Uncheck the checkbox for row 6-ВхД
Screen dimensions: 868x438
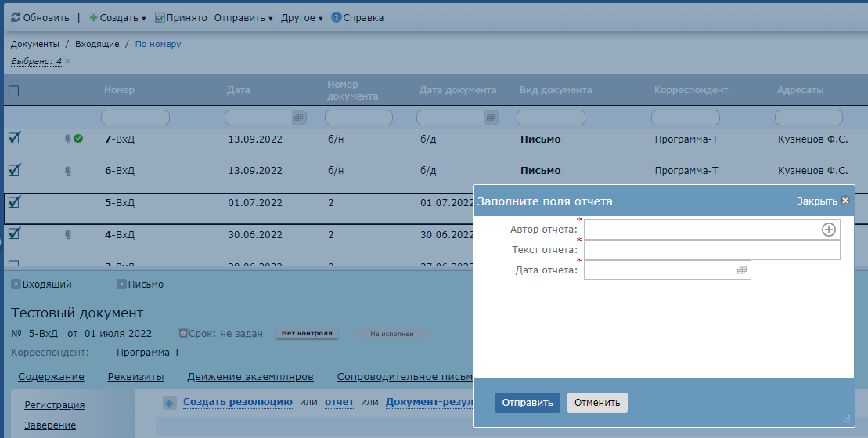[x=14, y=169]
